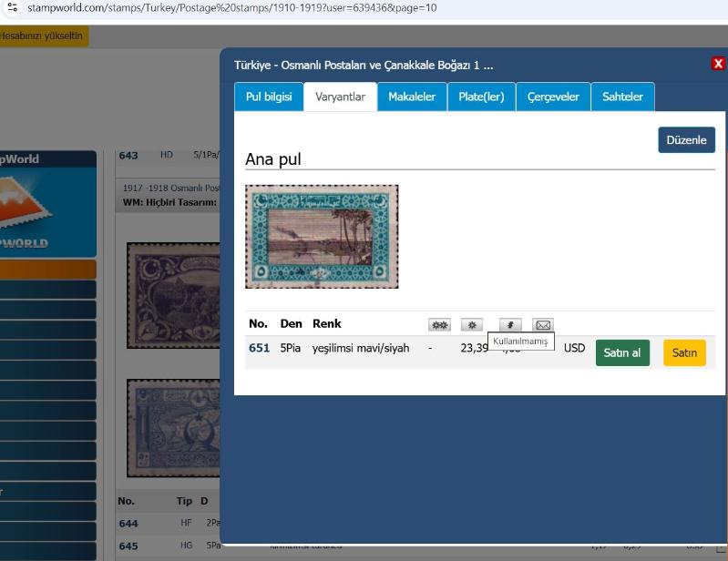Open the Makaleler tab
Viewport: 728px width, 561px height.
[412, 97]
